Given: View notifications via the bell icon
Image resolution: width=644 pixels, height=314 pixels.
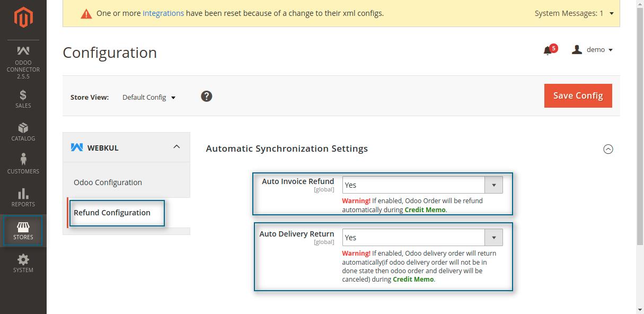Looking at the screenshot, I should [x=548, y=50].
